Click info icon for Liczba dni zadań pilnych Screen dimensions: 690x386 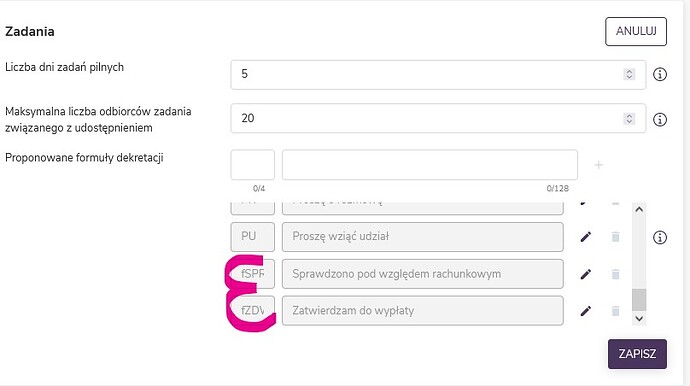click(x=659, y=74)
